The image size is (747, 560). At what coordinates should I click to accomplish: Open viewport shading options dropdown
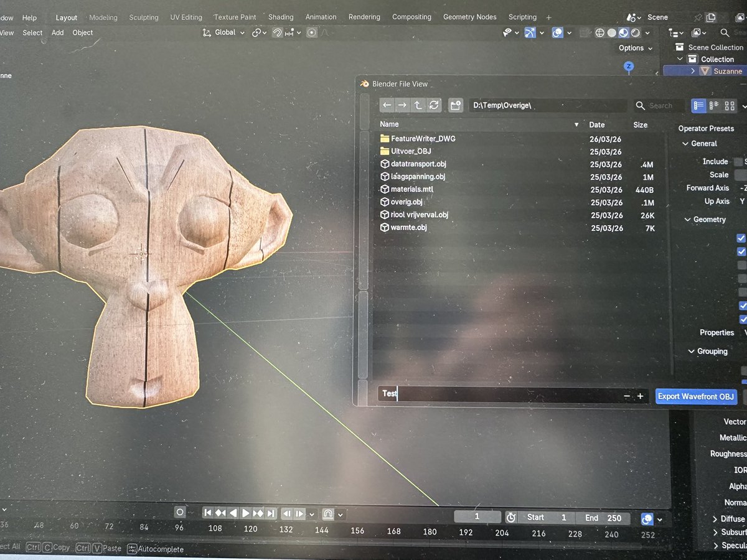[647, 32]
